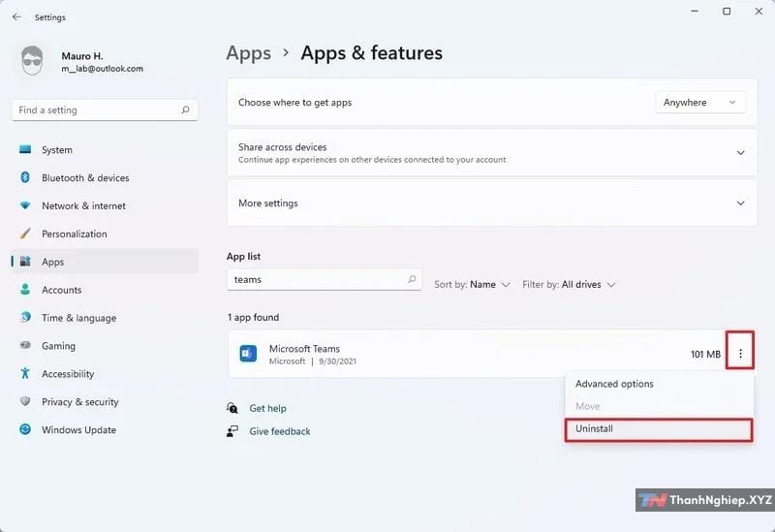Click the Bluetooth & devices icon
The width and height of the screenshot is (775, 532).
tap(25, 177)
